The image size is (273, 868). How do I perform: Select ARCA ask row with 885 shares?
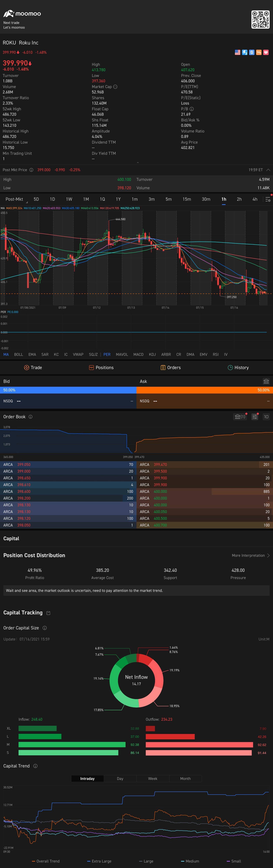click(x=205, y=492)
